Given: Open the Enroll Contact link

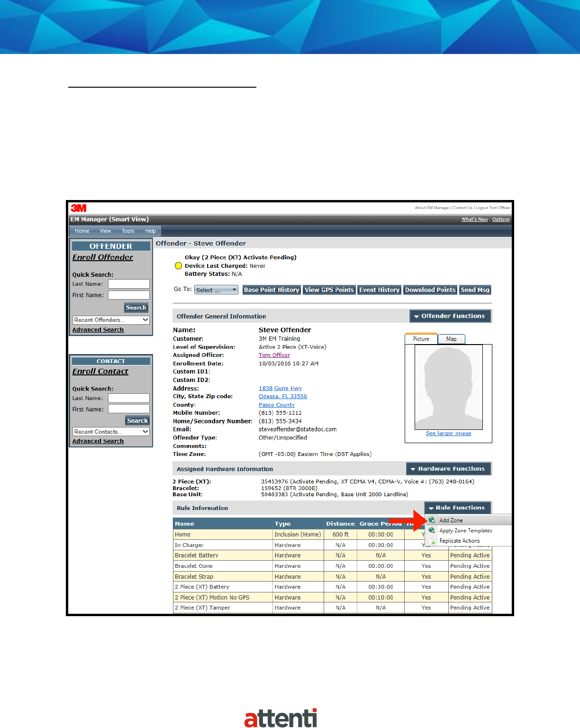Looking at the screenshot, I should pyautogui.click(x=100, y=372).
